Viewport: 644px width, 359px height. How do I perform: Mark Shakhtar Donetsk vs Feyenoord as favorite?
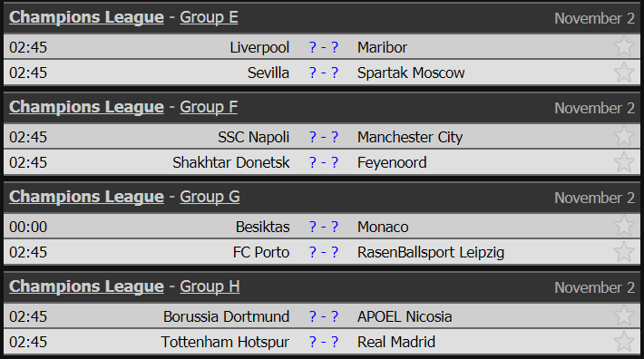coord(623,161)
